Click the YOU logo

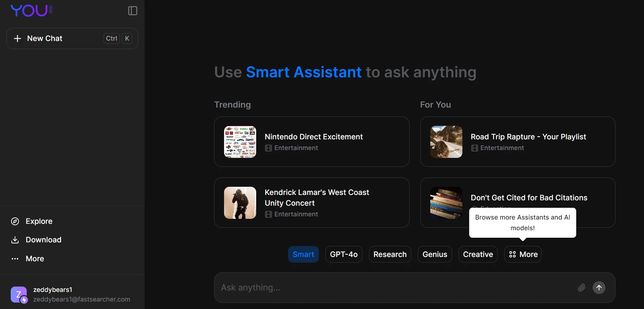31,11
